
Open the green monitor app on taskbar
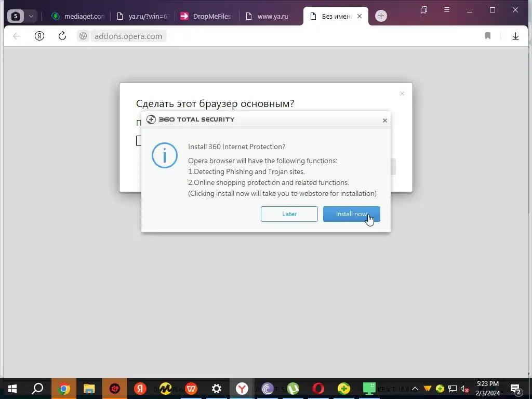[x=369, y=389]
